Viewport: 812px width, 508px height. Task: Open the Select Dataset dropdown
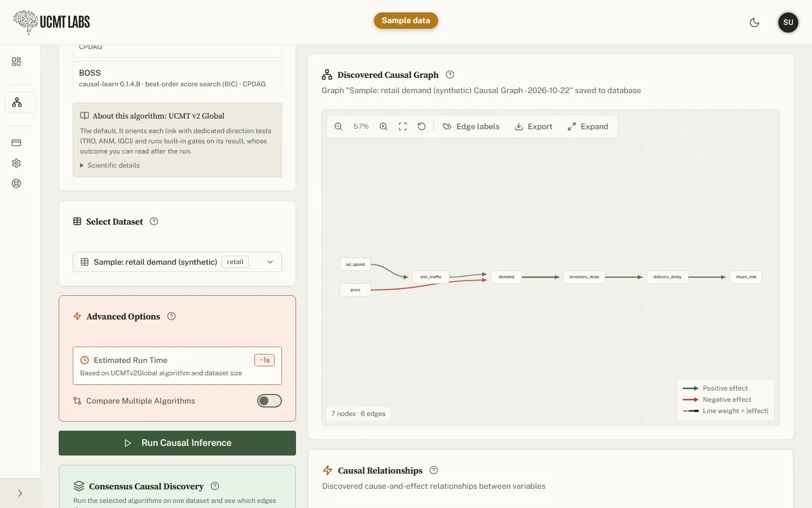[177, 262]
